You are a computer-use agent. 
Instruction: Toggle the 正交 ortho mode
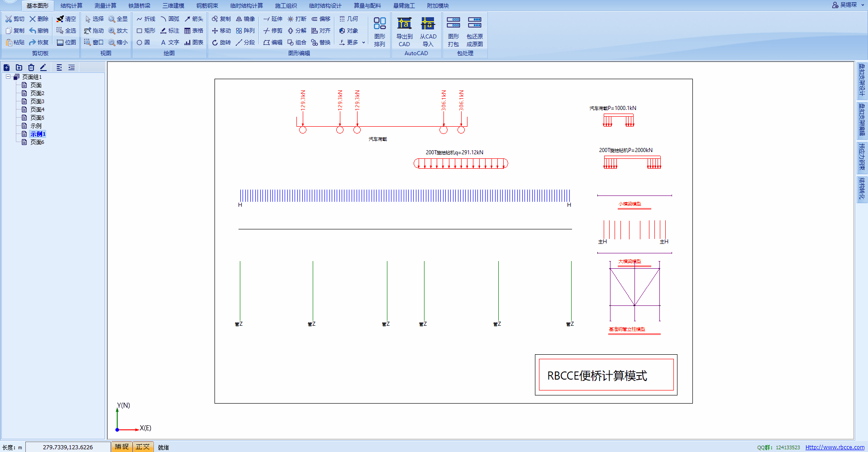[143, 447]
